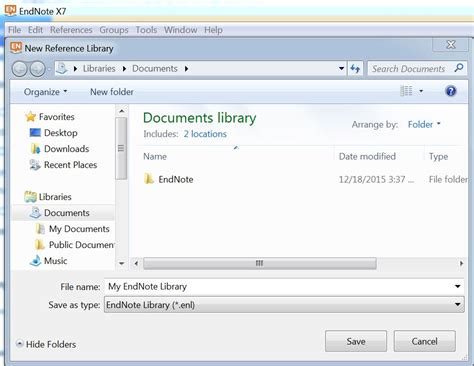474x366 pixels.
Task: Open the File menu
Action: tap(14, 30)
